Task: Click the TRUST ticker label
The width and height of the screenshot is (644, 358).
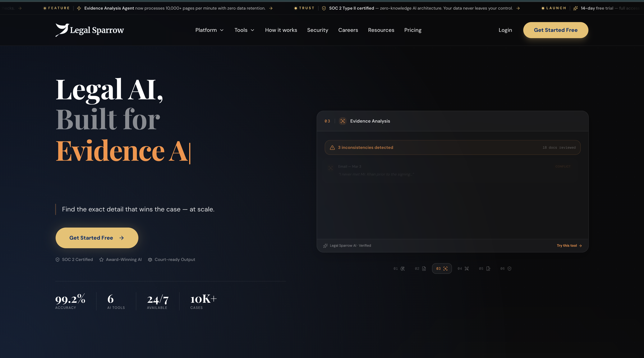Action: coord(307,8)
